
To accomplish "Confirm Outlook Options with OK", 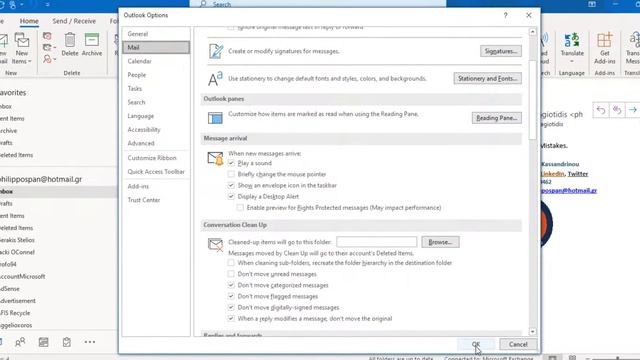I will pos(476,344).
